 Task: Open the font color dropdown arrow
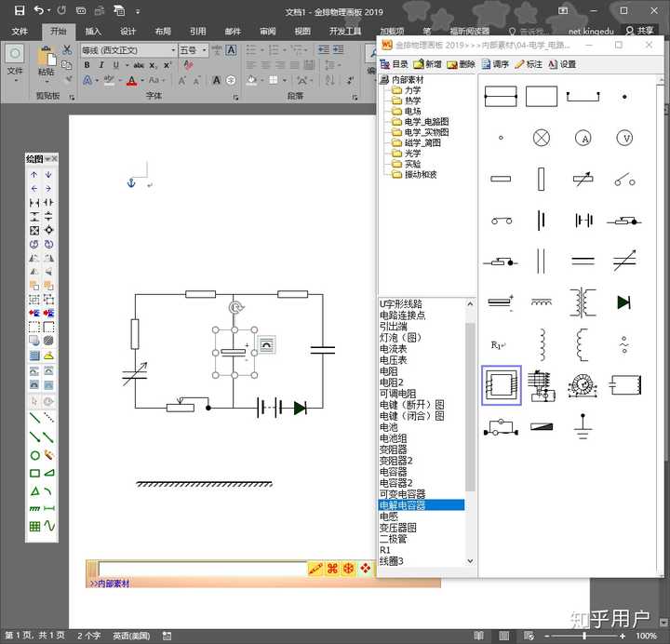click(142, 80)
